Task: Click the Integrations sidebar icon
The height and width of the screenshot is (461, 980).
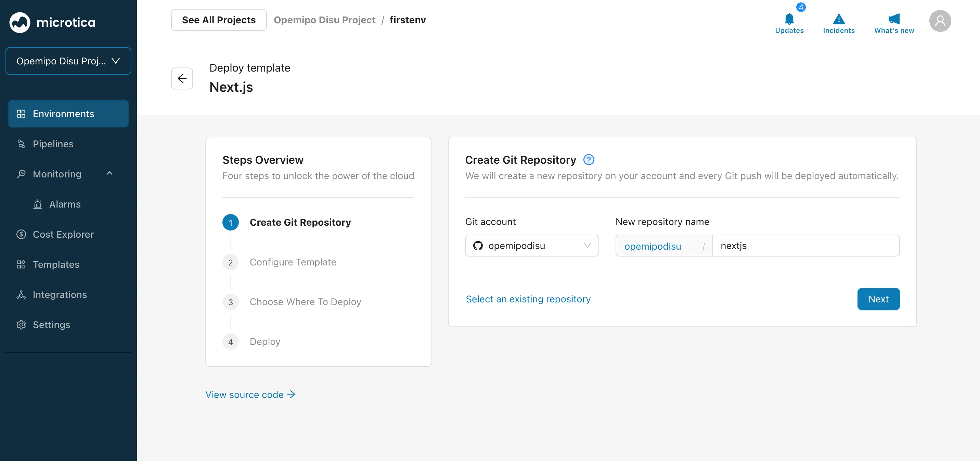Action: coord(21,294)
